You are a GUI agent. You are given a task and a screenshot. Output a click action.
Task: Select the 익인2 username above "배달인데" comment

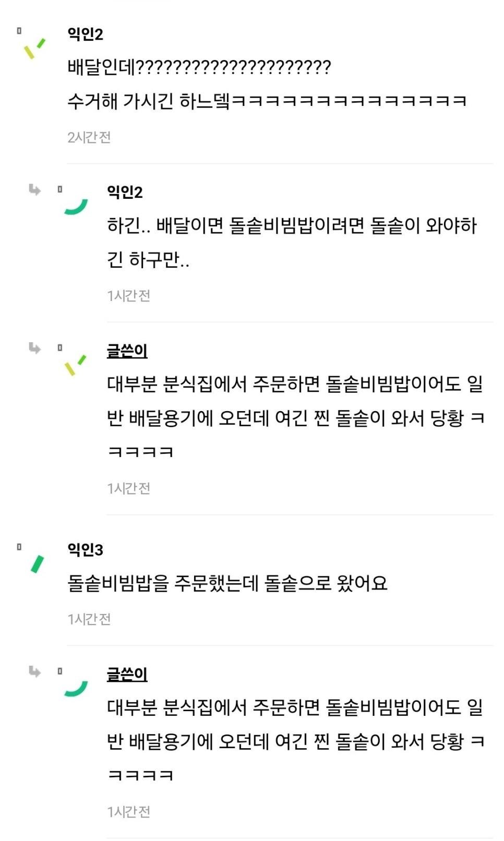(x=85, y=34)
